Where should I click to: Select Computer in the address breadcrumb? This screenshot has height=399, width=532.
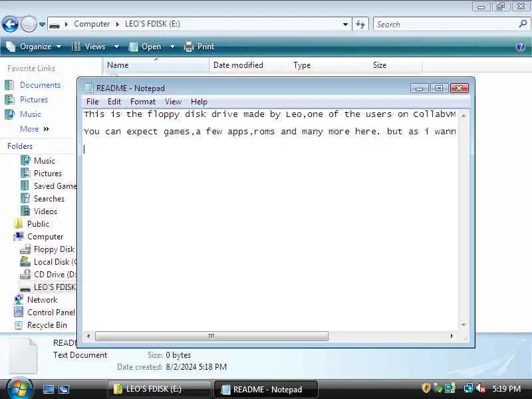92,24
